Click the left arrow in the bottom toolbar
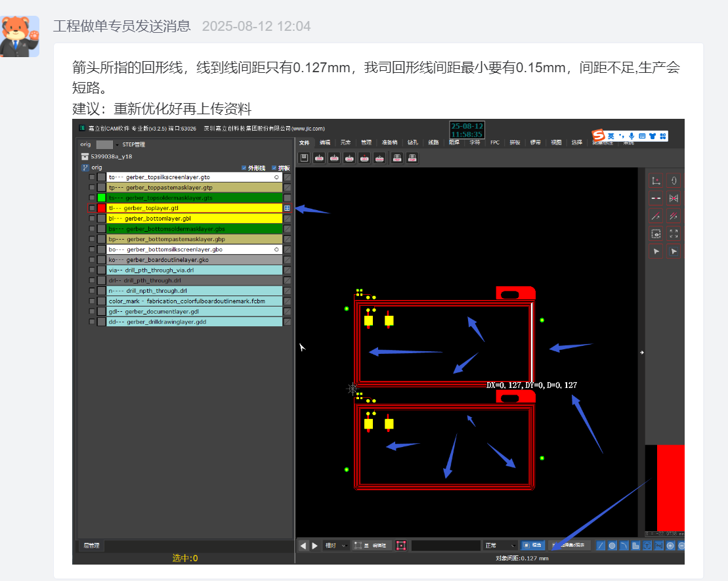The image size is (728, 581). pyautogui.click(x=303, y=546)
